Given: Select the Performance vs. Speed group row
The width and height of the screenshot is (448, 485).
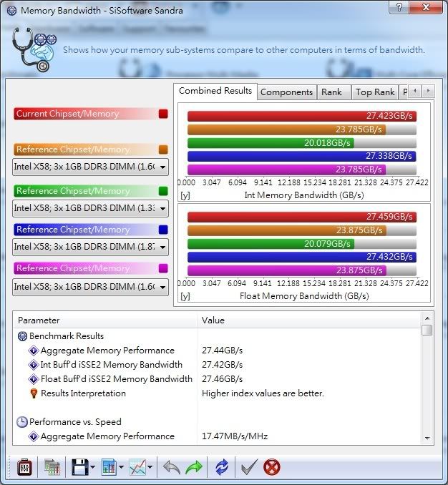Looking at the screenshot, I should [x=217, y=422].
